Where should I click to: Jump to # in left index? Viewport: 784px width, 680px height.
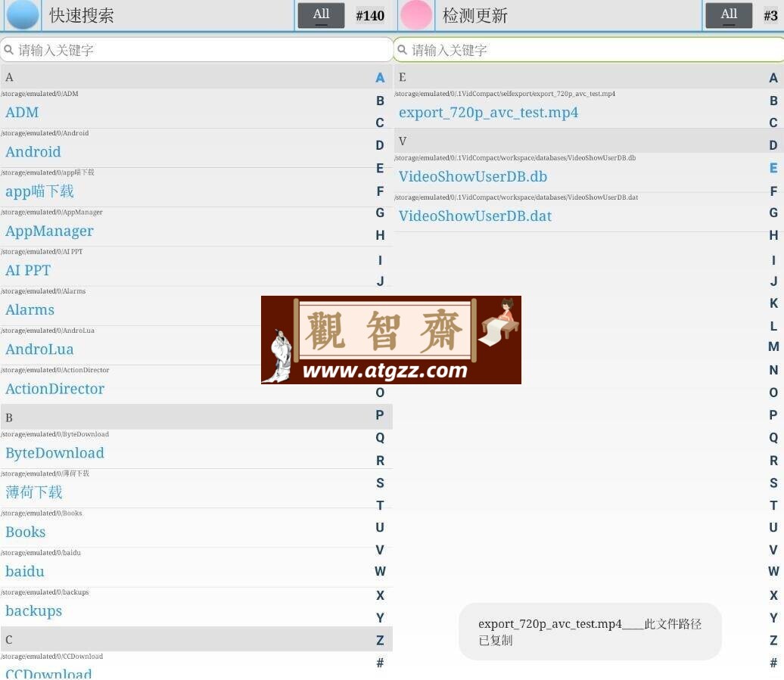[380, 663]
